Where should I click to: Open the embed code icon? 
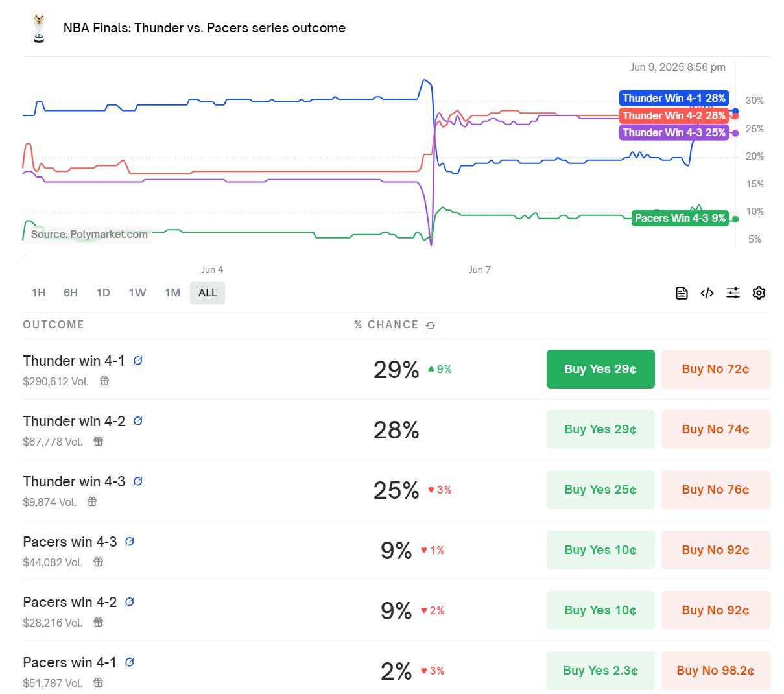click(x=707, y=293)
